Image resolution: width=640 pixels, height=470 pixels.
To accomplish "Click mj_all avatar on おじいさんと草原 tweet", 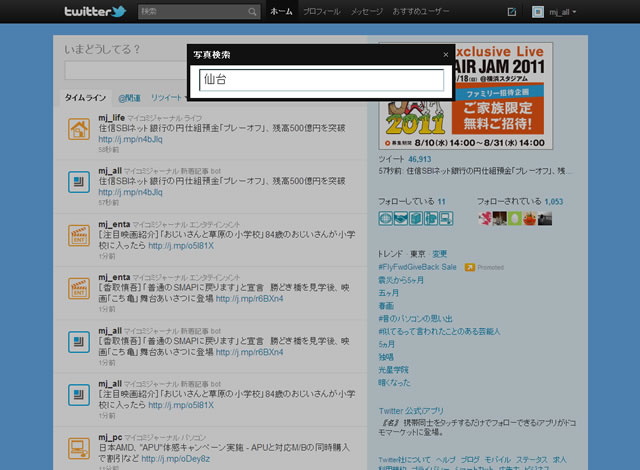I will point(79,395).
